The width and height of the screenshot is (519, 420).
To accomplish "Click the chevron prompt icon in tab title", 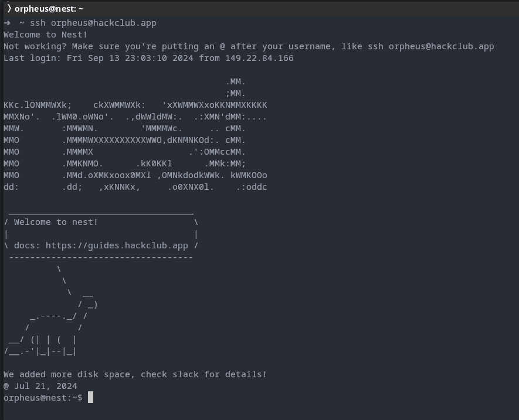I will [9, 9].
